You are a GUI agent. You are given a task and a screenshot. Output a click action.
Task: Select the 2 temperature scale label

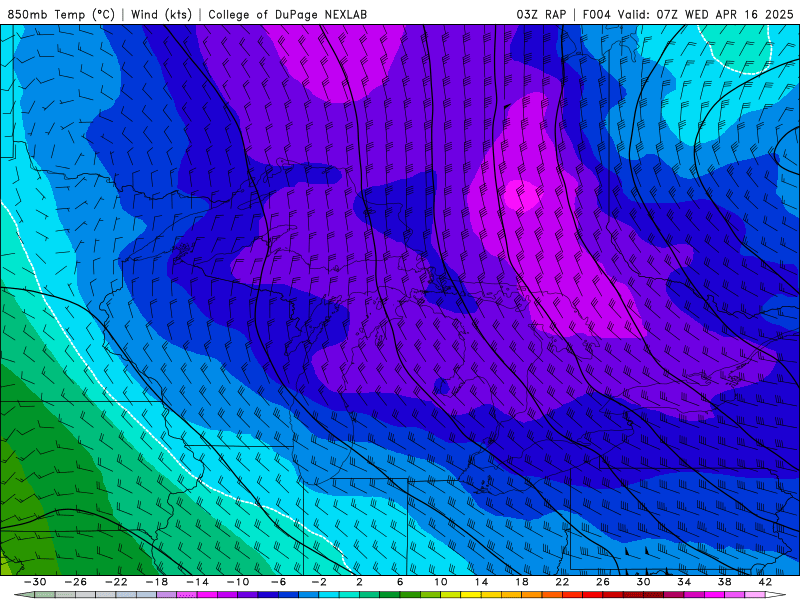point(359,582)
